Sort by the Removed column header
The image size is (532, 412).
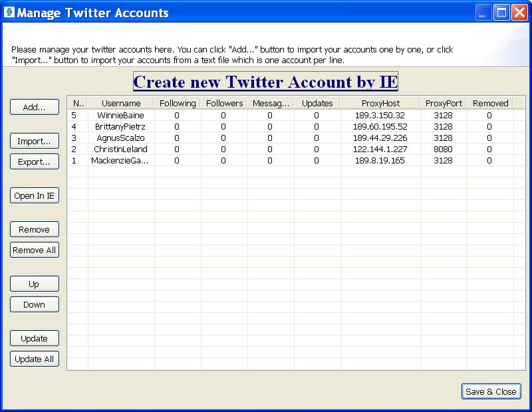pyautogui.click(x=490, y=104)
